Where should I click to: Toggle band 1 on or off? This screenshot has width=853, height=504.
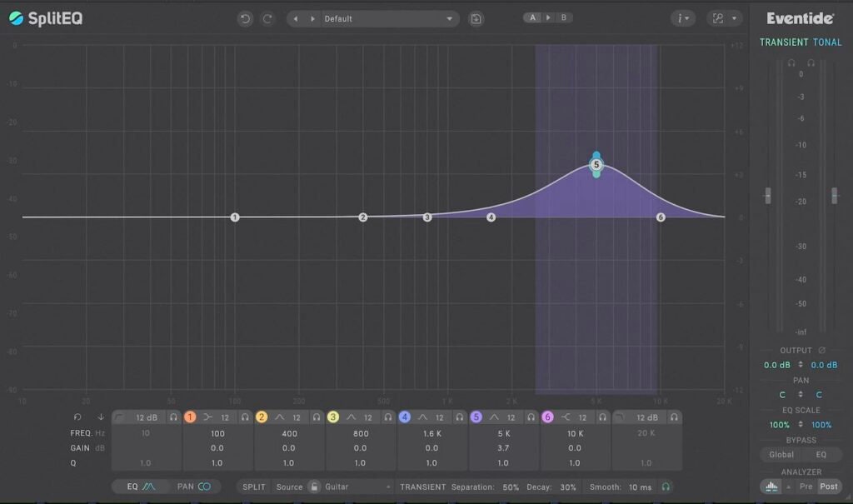point(190,417)
